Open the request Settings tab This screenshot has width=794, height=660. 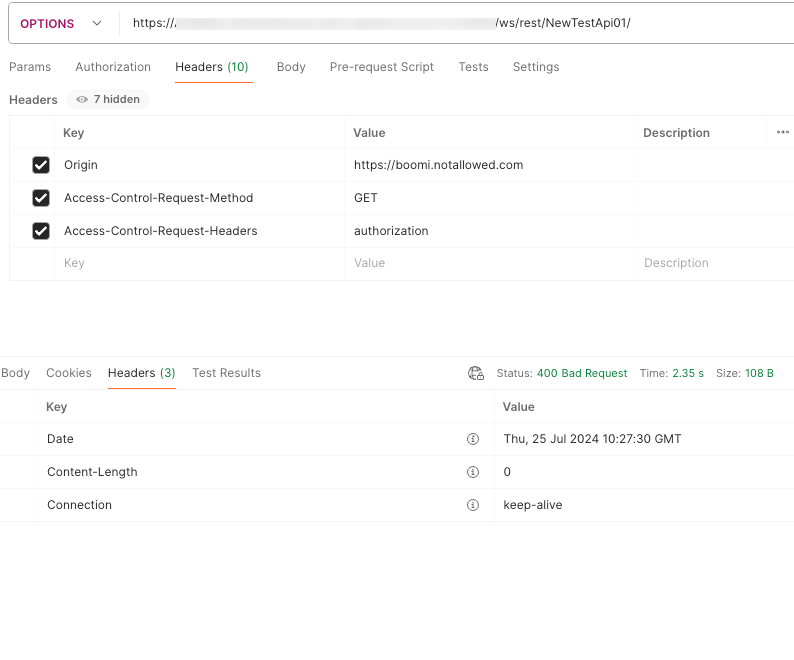(536, 67)
